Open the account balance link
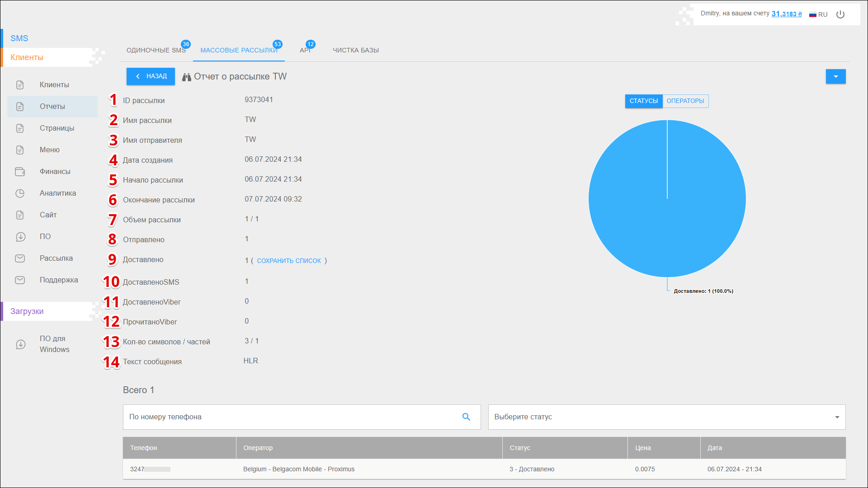This screenshot has height=488, width=868. pyautogui.click(x=786, y=14)
